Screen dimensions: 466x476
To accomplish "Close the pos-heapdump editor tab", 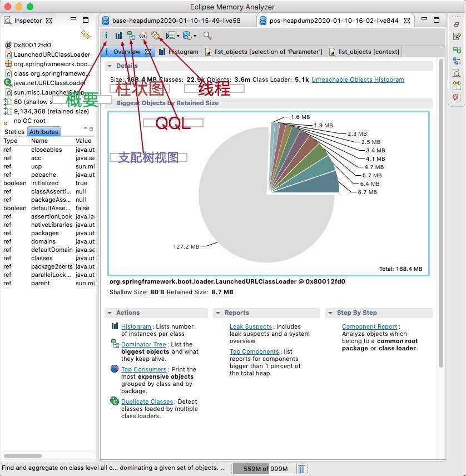I will click(x=407, y=21).
